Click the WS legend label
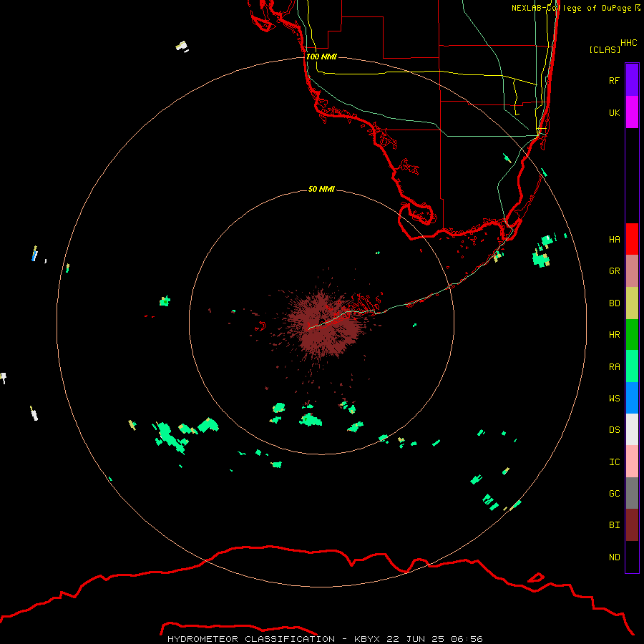This screenshot has width=644, height=644. click(614, 398)
